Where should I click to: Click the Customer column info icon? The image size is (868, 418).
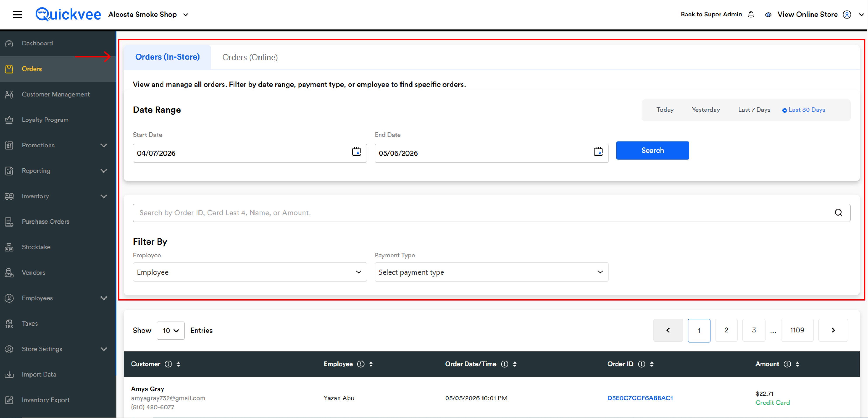pos(168,364)
